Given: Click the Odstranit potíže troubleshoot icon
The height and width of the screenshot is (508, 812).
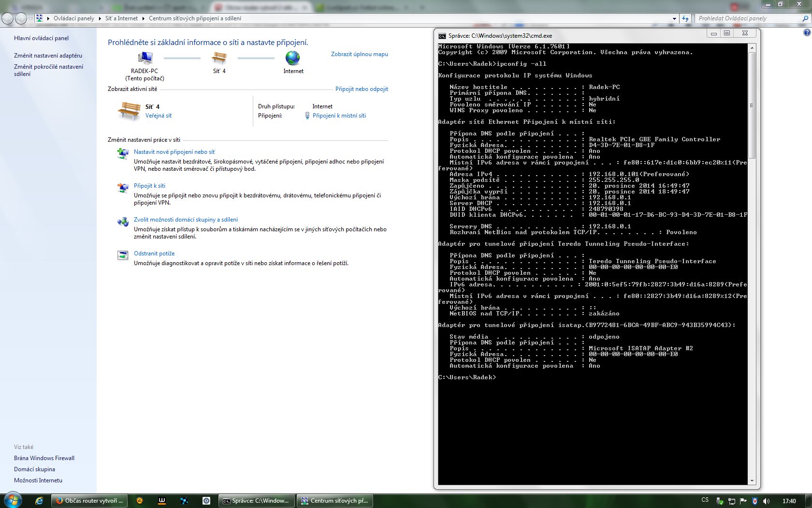Looking at the screenshot, I should point(123,255).
